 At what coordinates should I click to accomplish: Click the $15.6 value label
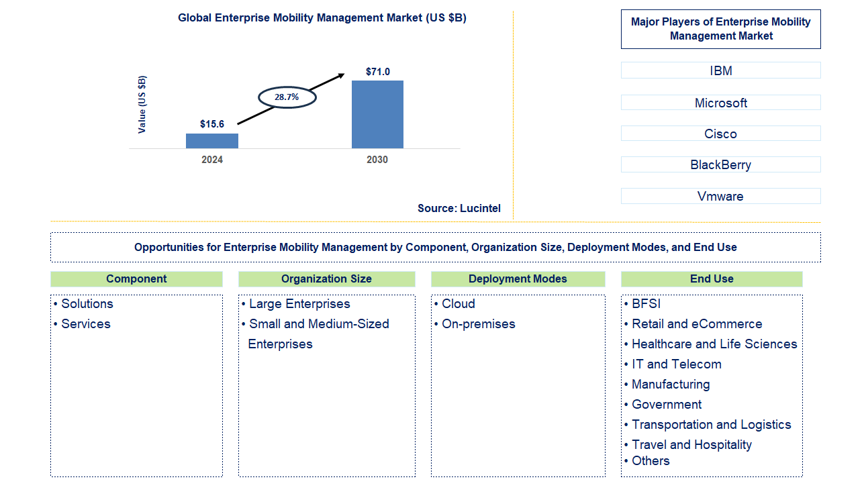pos(212,124)
